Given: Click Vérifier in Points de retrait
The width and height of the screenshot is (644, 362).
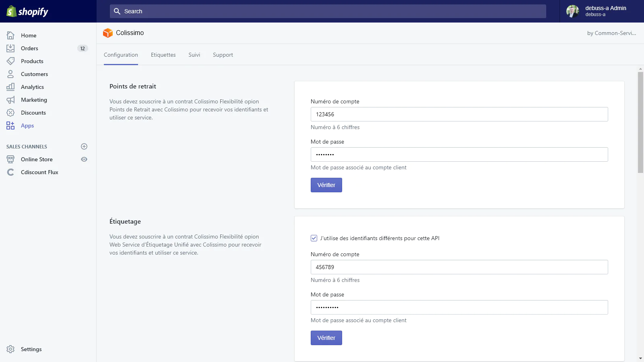Looking at the screenshot, I should click(326, 185).
